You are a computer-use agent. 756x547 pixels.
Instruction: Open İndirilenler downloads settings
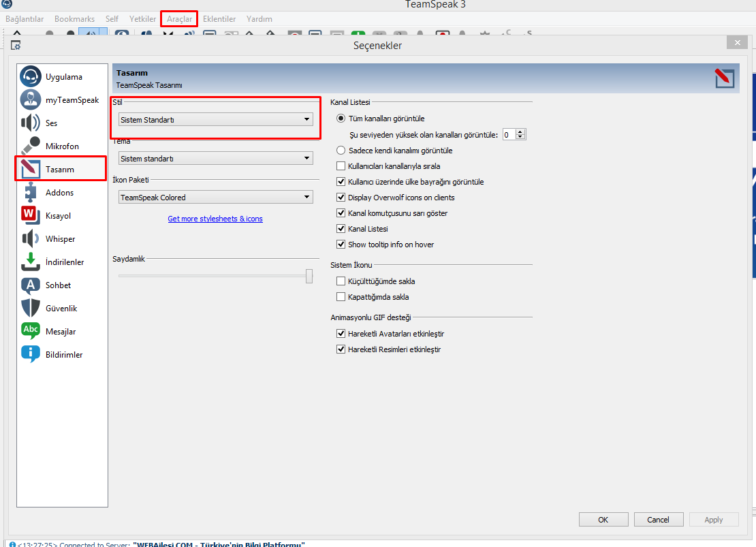pos(62,262)
